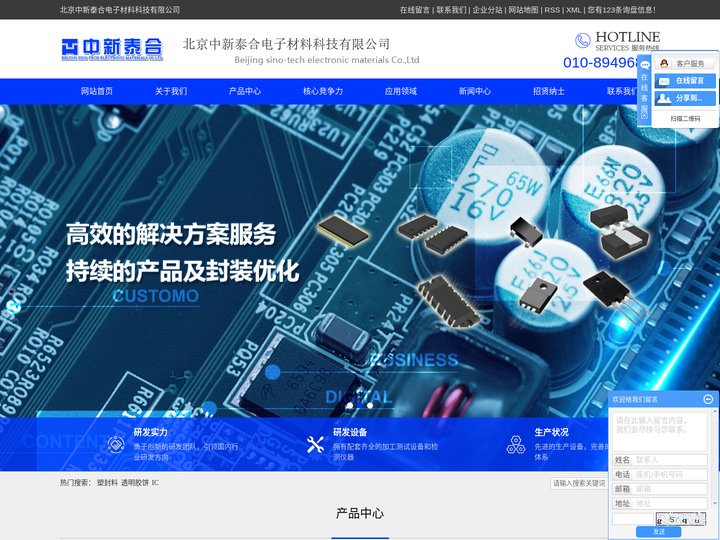The height and width of the screenshot is (540, 720).
Task: Refresh the captcha image
Action: (x=681, y=519)
